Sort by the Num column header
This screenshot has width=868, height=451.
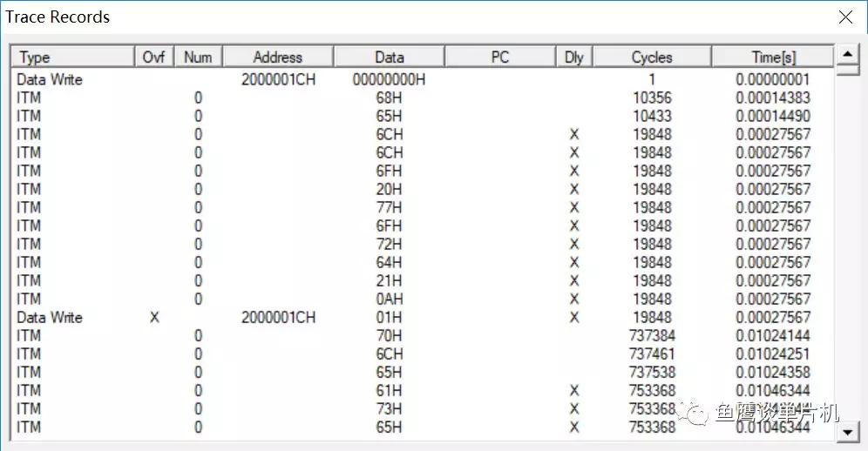coord(198,57)
